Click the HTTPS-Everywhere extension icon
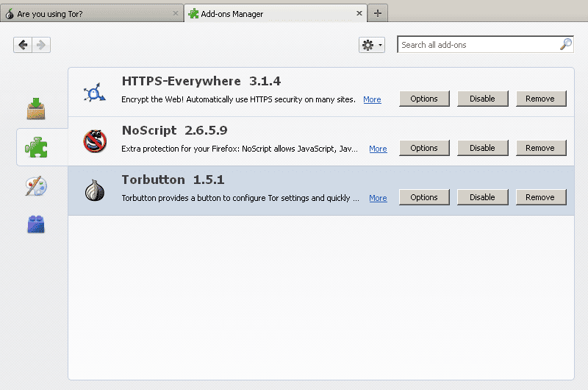The height and width of the screenshot is (390, 588). pos(94,92)
